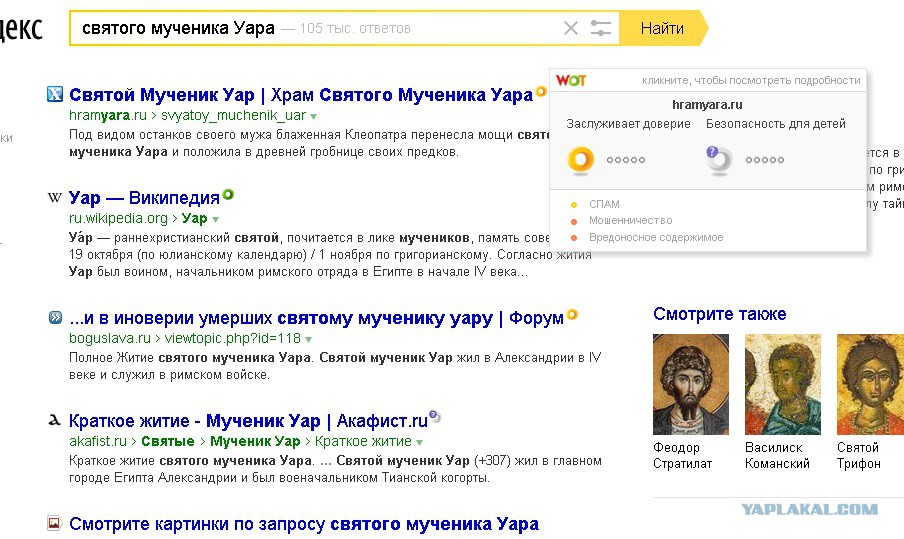Expand dropdown arrow after boguslava.ru URL
Image resolution: width=904 pixels, height=539 pixels.
pos(308,340)
